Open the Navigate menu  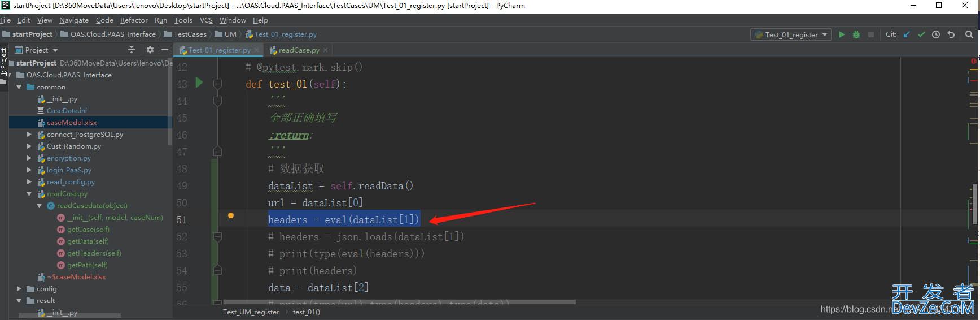click(74, 20)
